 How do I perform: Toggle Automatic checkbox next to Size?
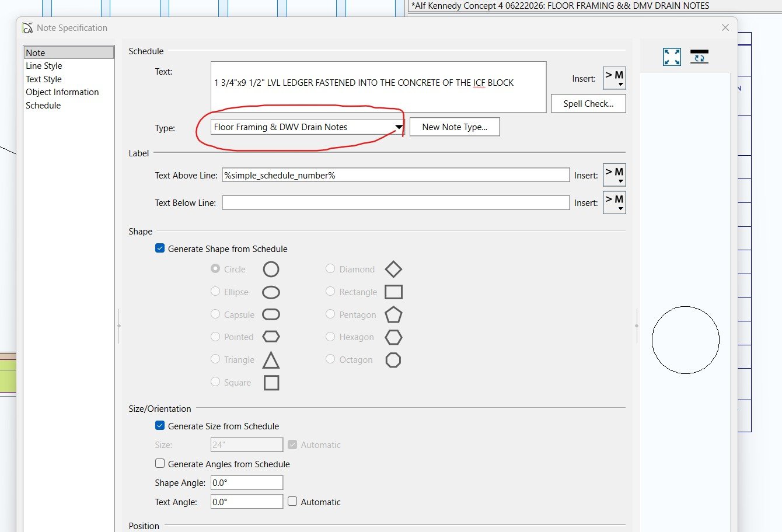[x=292, y=444]
